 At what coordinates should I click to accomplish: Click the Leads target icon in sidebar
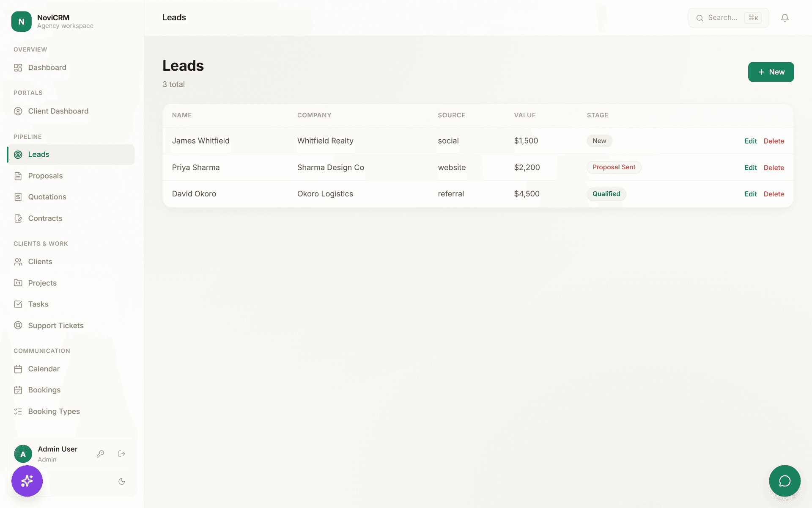click(18, 155)
